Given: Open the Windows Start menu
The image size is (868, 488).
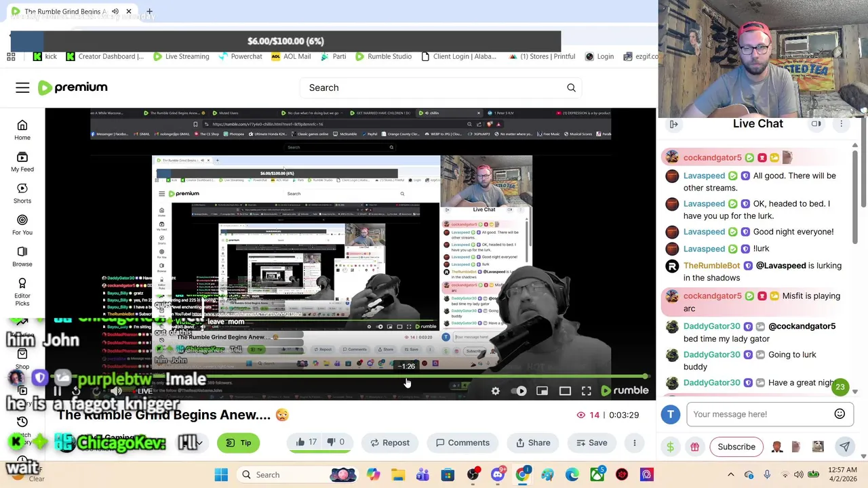Looking at the screenshot, I should [x=221, y=474].
